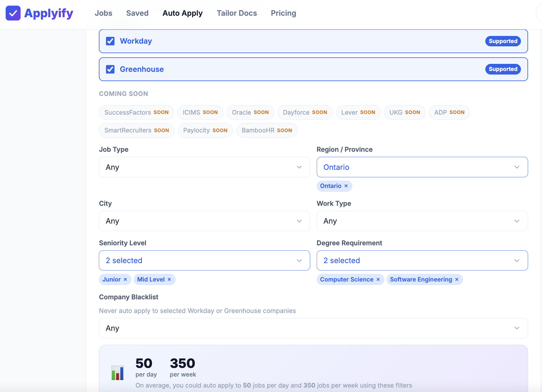
Task: Click the BambooHR coming soon chip
Action: point(267,130)
